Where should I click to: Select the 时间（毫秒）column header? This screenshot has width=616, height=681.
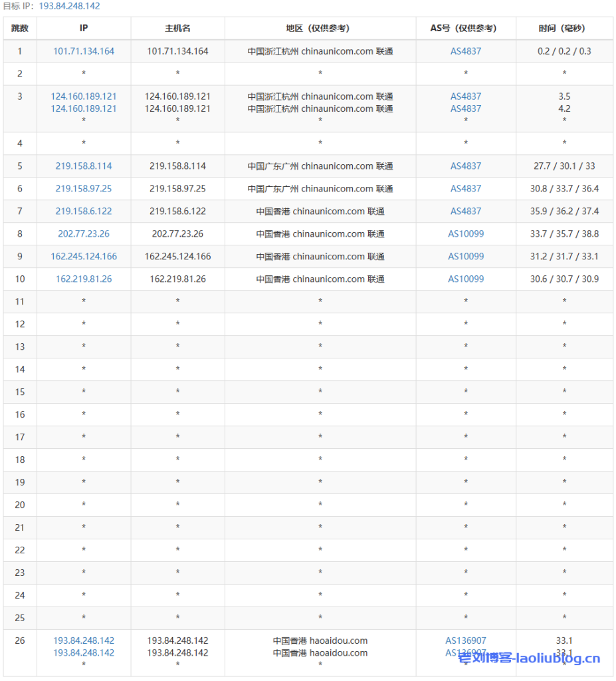[x=564, y=29]
